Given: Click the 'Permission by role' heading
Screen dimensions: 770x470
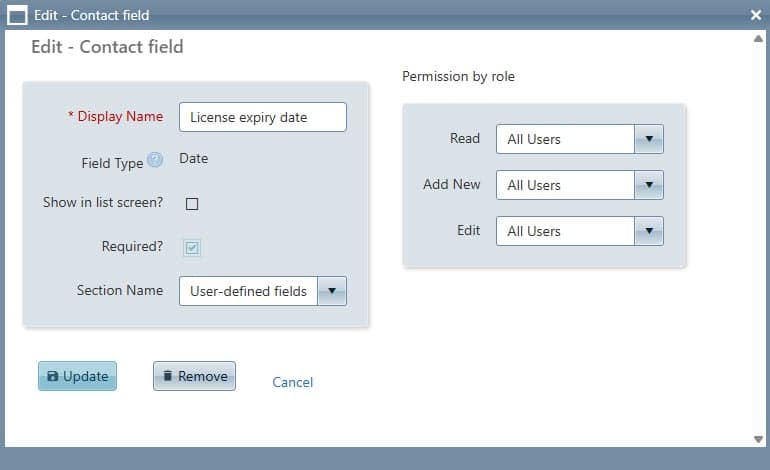Looking at the screenshot, I should click(458, 77).
